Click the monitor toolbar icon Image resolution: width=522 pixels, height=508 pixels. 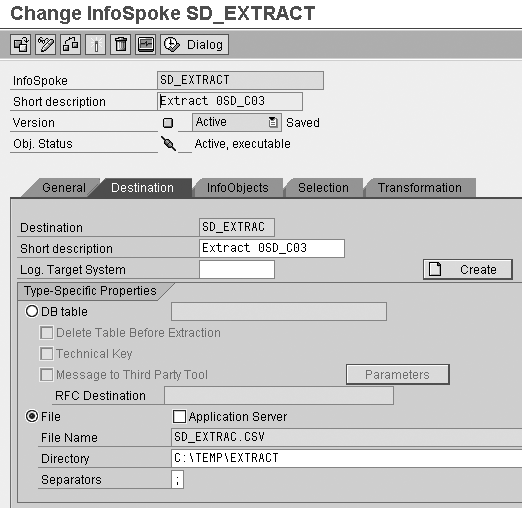146,45
